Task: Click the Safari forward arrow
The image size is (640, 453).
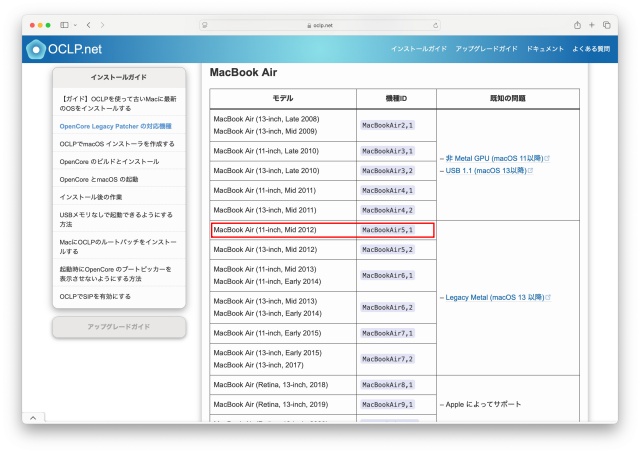Action: click(x=103, y=24)
